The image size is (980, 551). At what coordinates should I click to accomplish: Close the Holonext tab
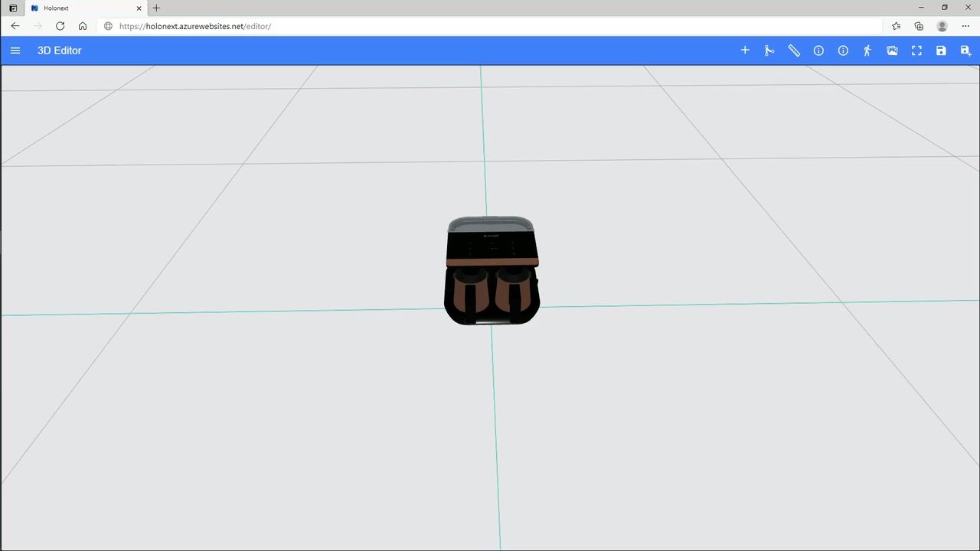click(x=139, y=8)
